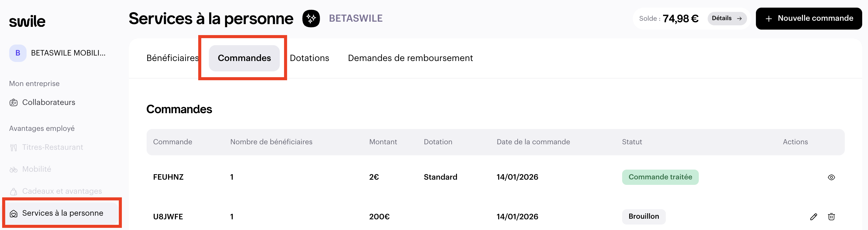Image resolution: width=868 pixels, height=230 pixels.
Task: Switch to the Dotations tab
Action: tap(309, 58)
